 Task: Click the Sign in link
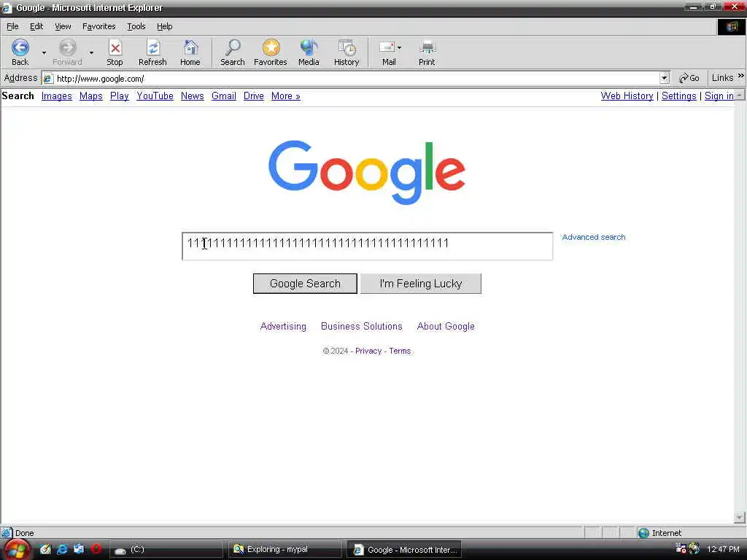(719, 96)
